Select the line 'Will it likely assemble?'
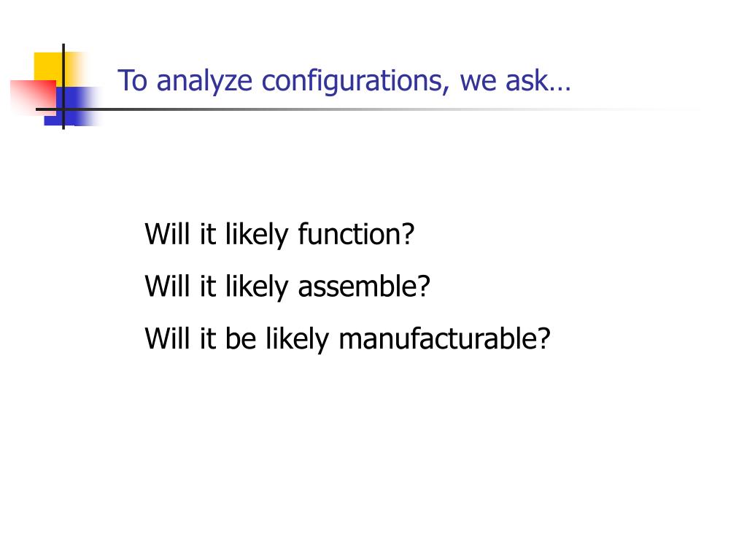The height and width of the screenshot is (560, 747). coord(287,287)
